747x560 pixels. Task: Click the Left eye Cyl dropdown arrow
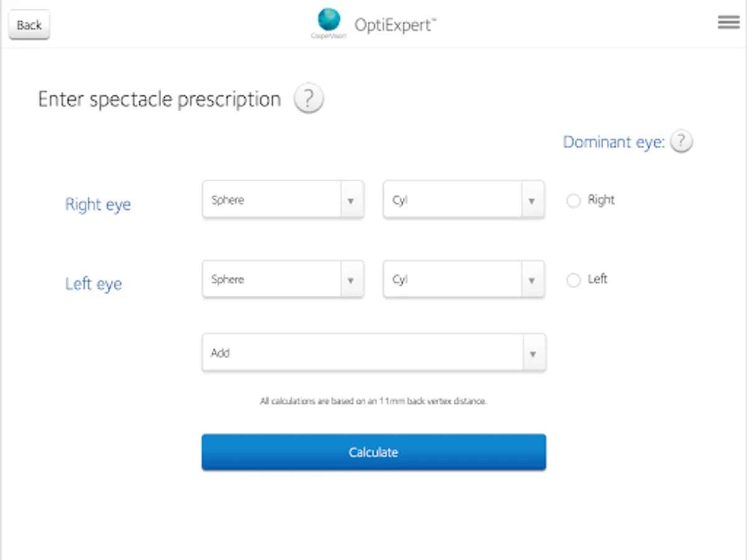[532, 280]
